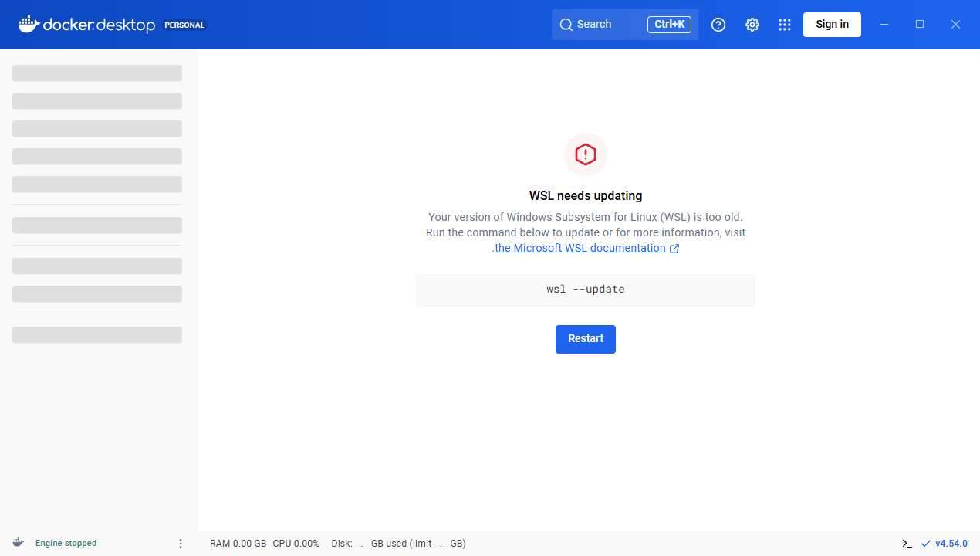Image resolution: width=980 pixels, height=556 pixels.
Task: Click the wsl --update command box
Action: coord(586,290)
